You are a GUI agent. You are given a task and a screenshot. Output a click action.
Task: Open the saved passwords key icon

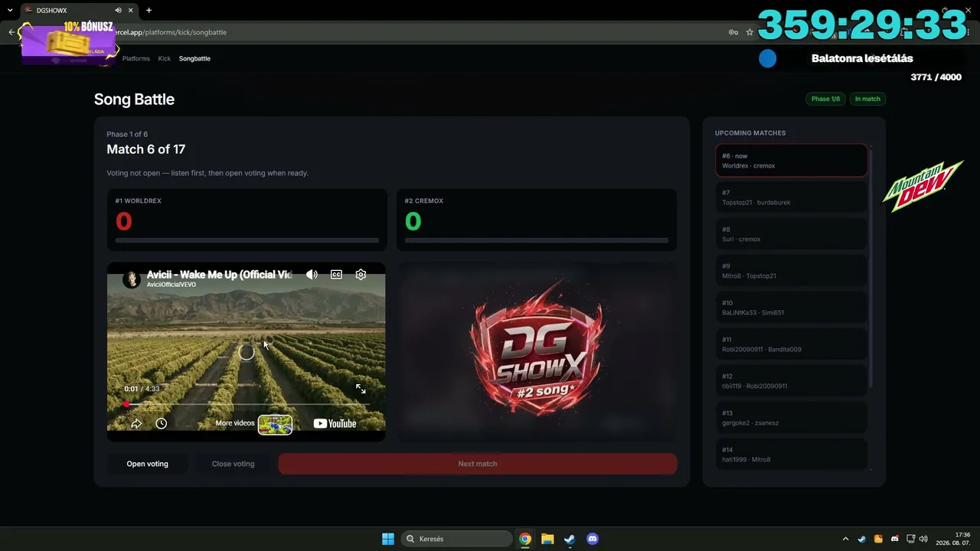(733, 32)
